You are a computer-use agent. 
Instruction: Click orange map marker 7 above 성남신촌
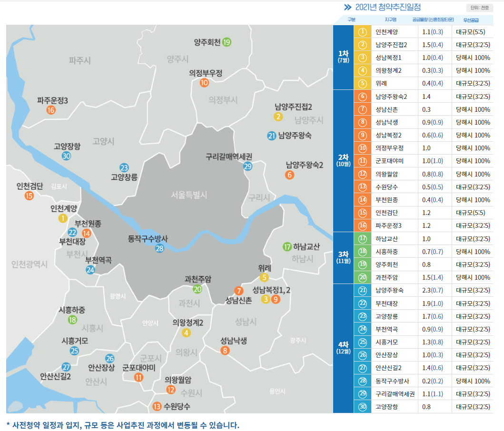238,291
